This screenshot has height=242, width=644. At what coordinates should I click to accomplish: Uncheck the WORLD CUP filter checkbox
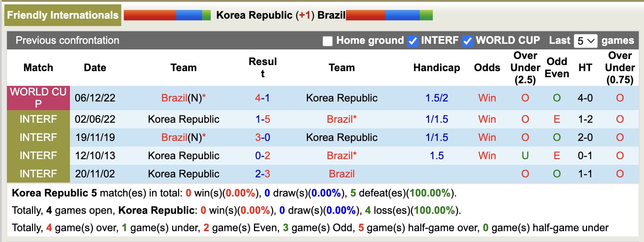click(x=468, y=41)
